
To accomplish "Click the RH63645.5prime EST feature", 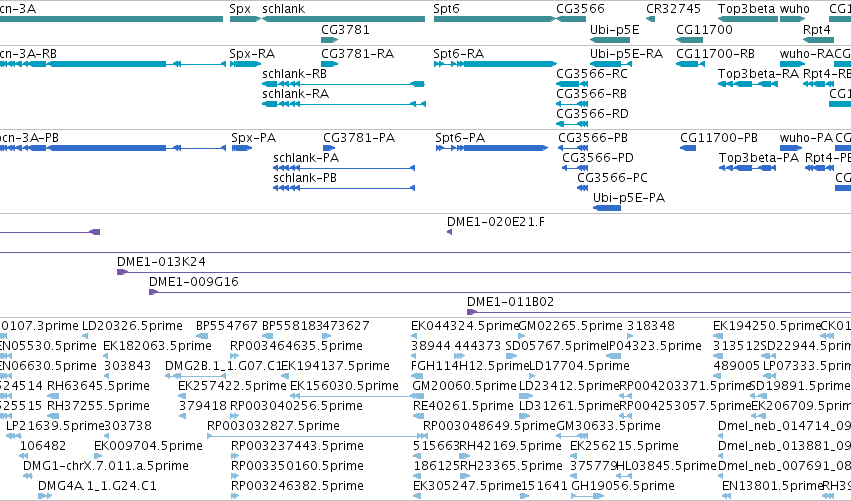I will click(53, 396).
